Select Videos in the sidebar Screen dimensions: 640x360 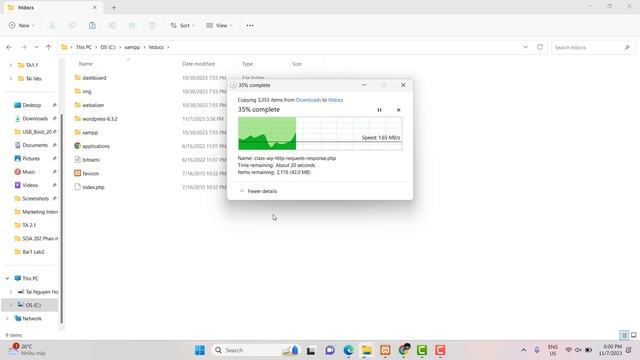[x=30, y=185]
